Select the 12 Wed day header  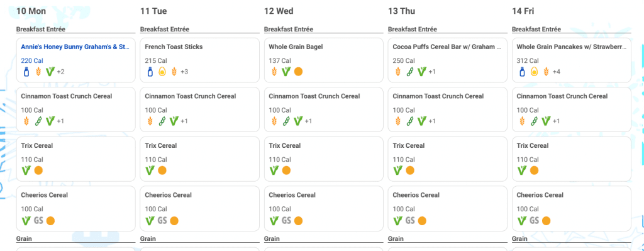pyautogui.click(x=279, y=11)
